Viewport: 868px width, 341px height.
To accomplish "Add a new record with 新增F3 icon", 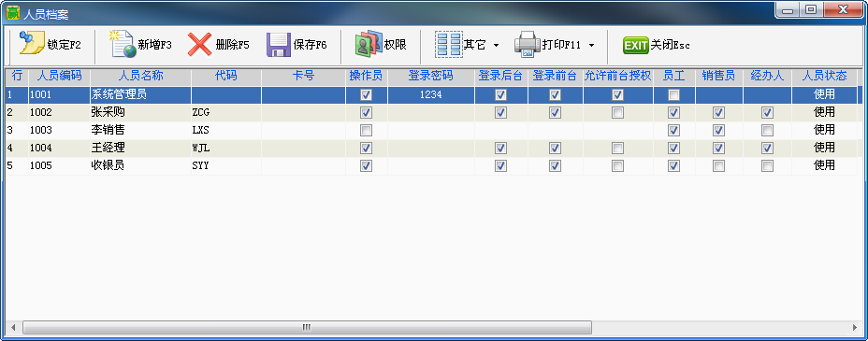I will coord(123,44).
